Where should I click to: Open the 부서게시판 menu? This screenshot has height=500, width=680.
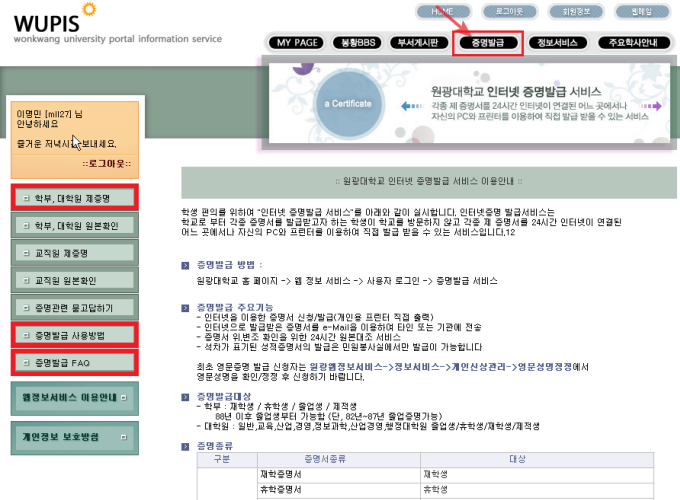pyautogui.click(x=418, y=42)
